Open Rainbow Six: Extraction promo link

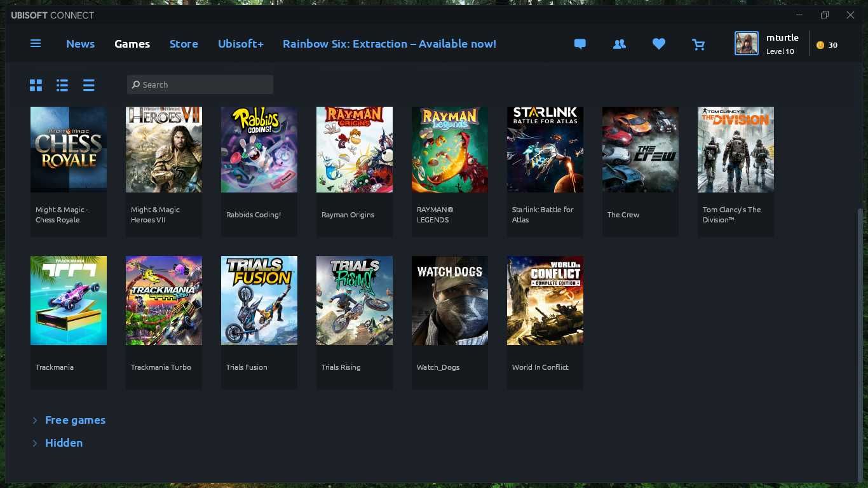point(390,44)
